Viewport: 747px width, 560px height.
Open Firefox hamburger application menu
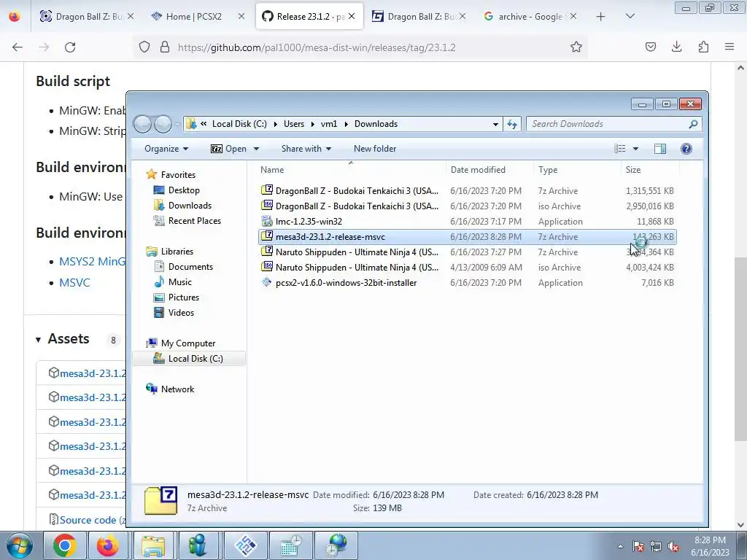point(729,47)
